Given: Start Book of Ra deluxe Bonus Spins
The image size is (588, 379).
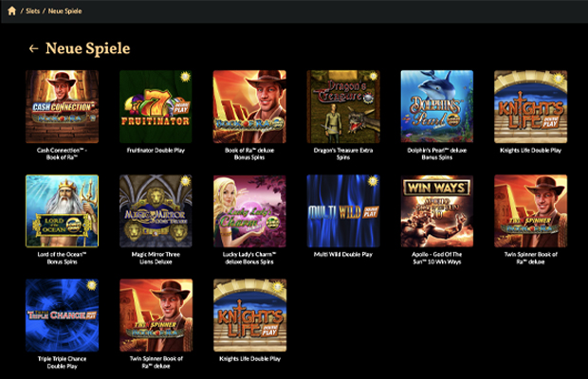Looking at the screenshot, I should [x=249, y=107].
